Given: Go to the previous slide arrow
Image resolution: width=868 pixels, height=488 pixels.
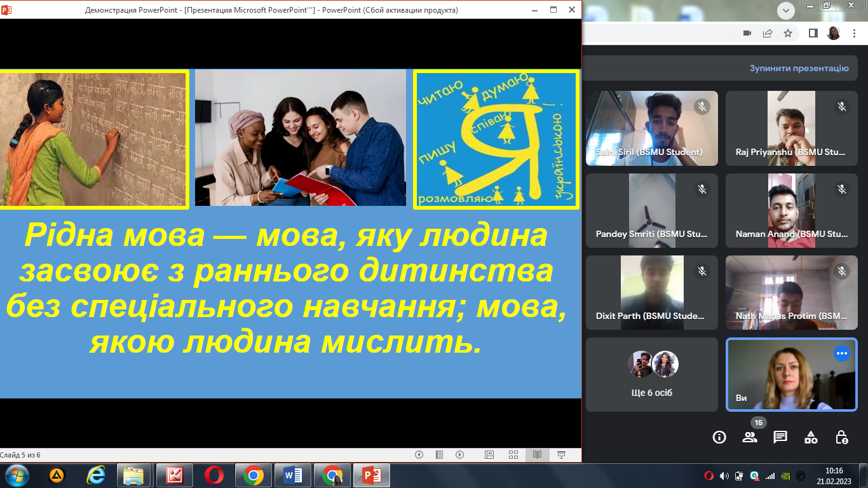Looking at the screenshot, I should [x=419, y=455].
